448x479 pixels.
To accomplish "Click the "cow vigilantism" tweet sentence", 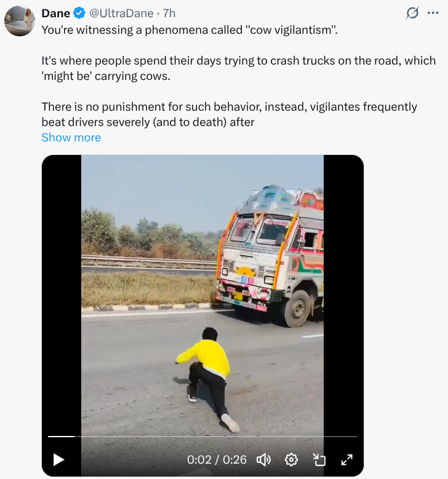I will coord(190,30).
